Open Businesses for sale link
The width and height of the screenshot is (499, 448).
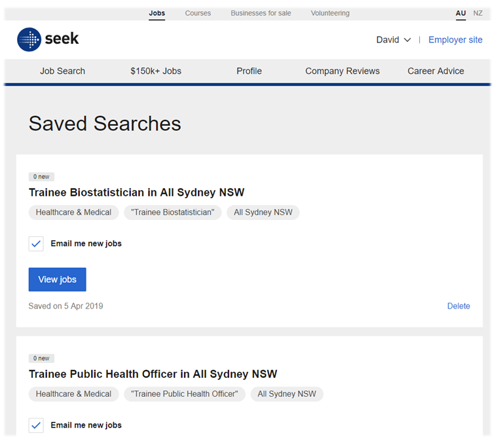pos(261,13)
